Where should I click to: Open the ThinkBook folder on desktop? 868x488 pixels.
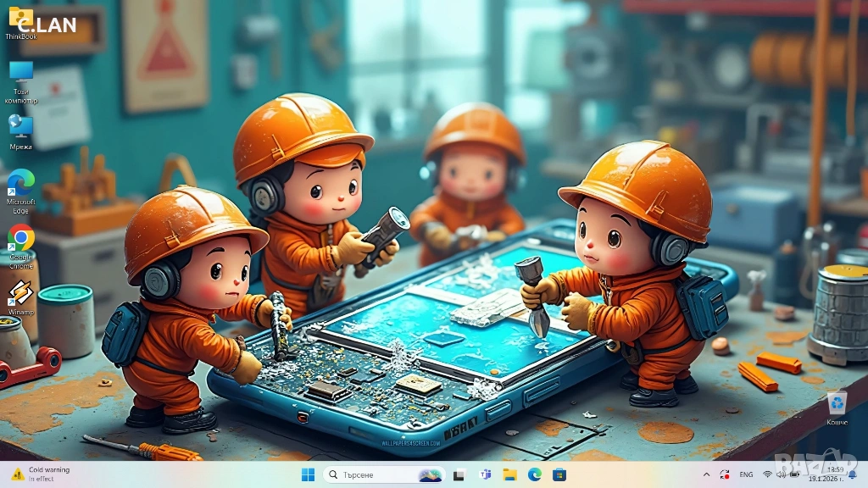(x=20, y=21)
